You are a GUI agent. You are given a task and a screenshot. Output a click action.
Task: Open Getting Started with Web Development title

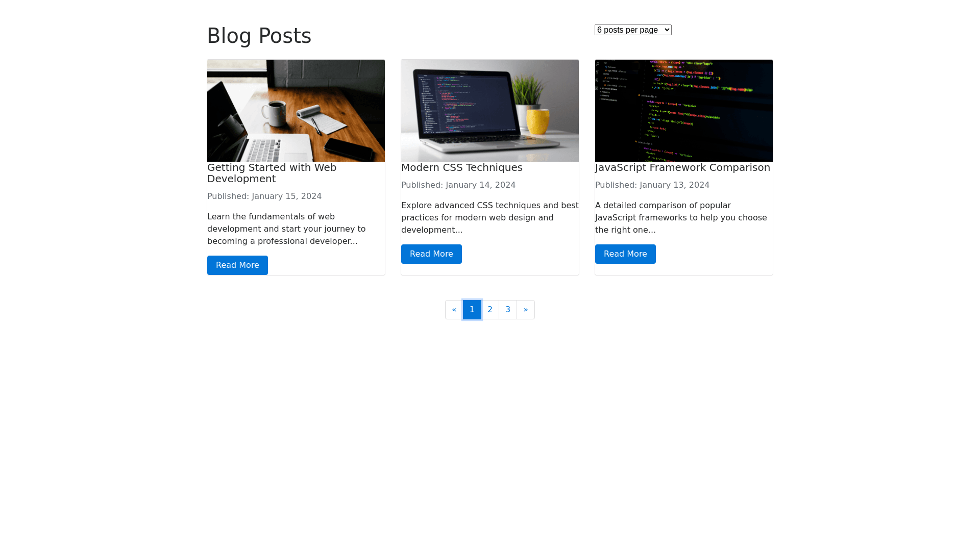tap(272, 173)
